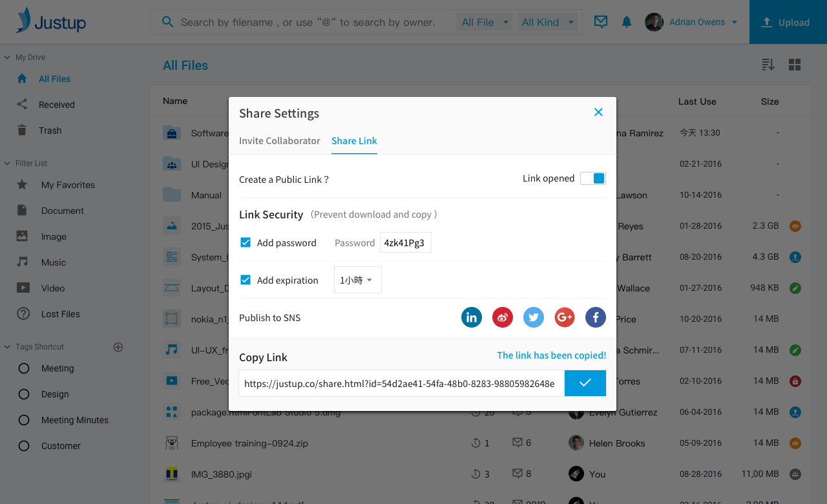Share via Google Plus
Viewport: 827px width, 504px height.
(564, 317)
